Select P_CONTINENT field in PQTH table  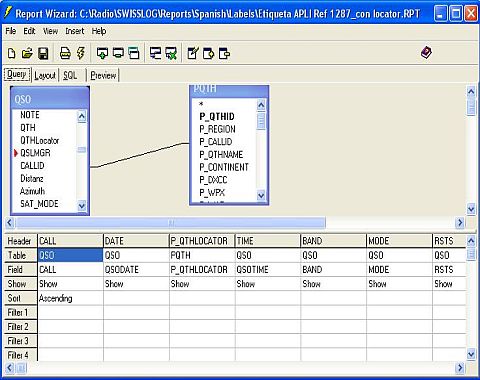point(224,167)
